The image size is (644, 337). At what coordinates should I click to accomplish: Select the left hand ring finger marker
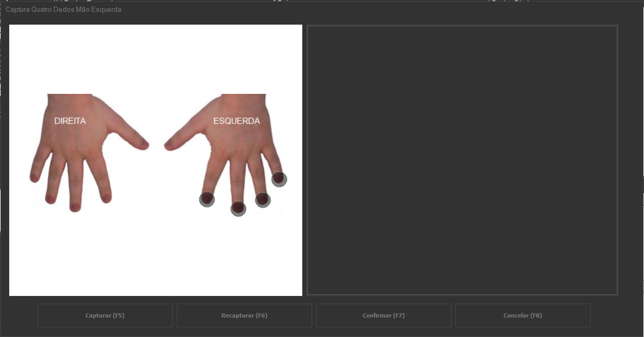pos(263,200)
